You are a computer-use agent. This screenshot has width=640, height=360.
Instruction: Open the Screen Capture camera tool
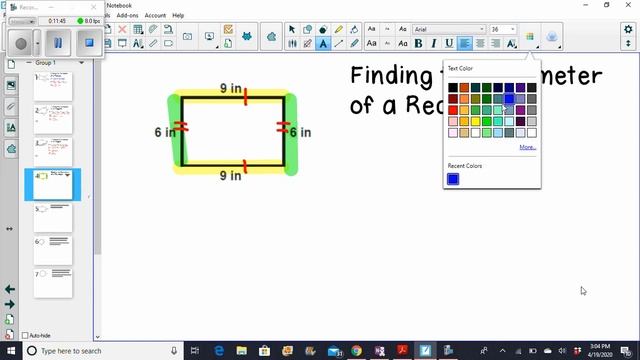pyautogui.click(x=187, y=36)
